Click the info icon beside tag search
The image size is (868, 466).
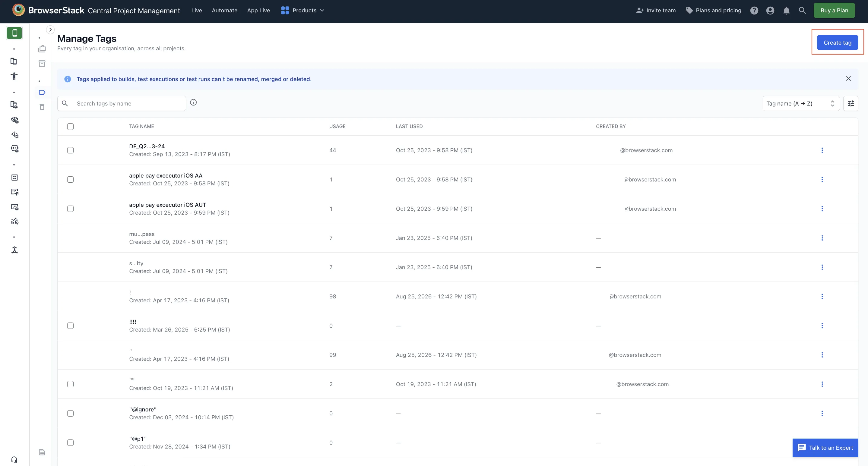point(193,102)
